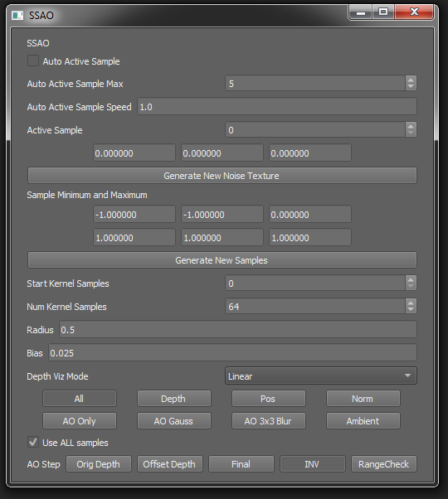Click Generate New Samples button

point(222,260)
